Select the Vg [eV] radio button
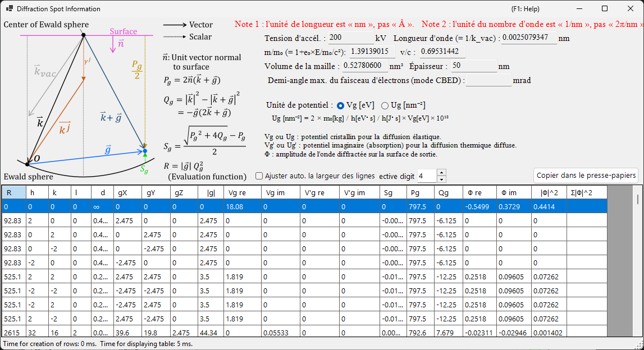Viewport: 644px width, 350px height. click(x=340, y=105)
